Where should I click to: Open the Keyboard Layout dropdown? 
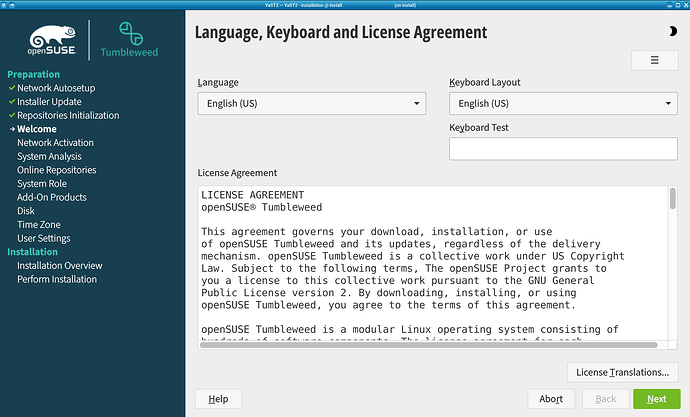[563, 103]
